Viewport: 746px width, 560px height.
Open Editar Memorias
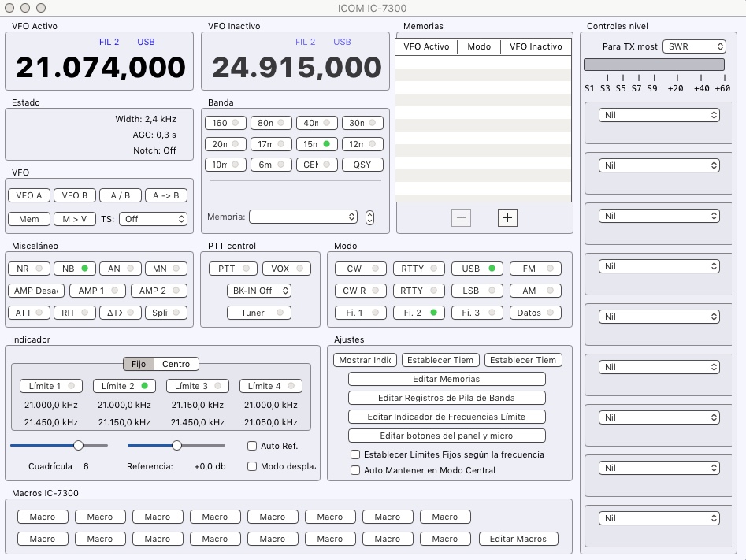(x=447, y=379)
